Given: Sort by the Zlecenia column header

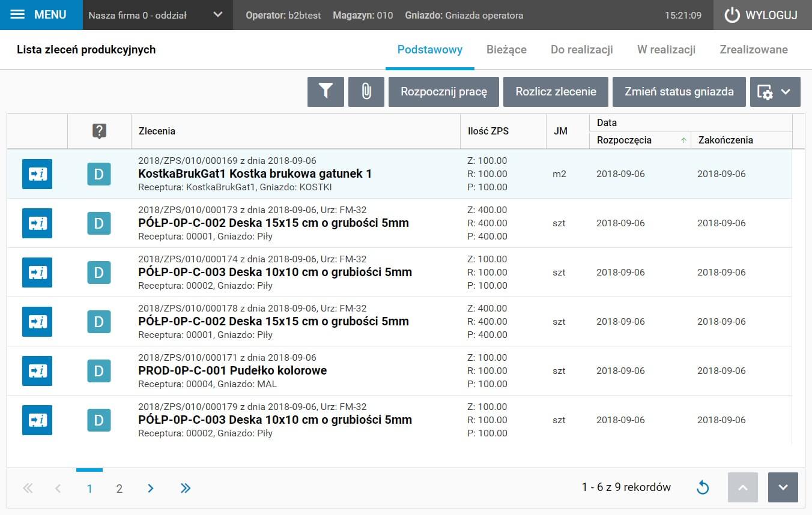Looking at the screenshot, I should point(295,131).
